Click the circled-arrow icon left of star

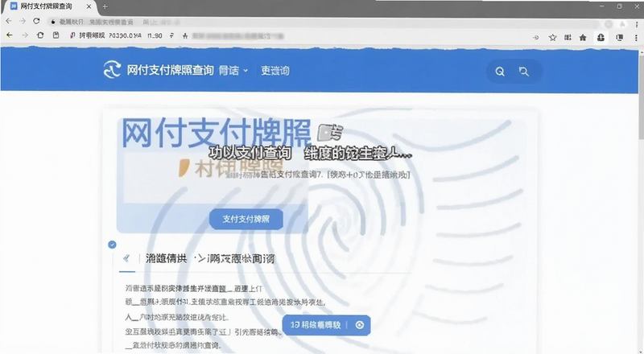pos(535,38)
